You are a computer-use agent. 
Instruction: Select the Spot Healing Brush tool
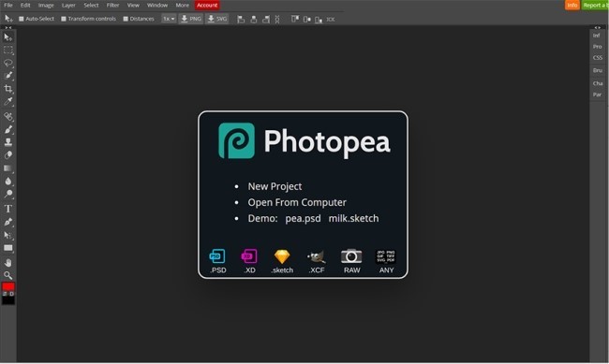[x=7, y=116]
